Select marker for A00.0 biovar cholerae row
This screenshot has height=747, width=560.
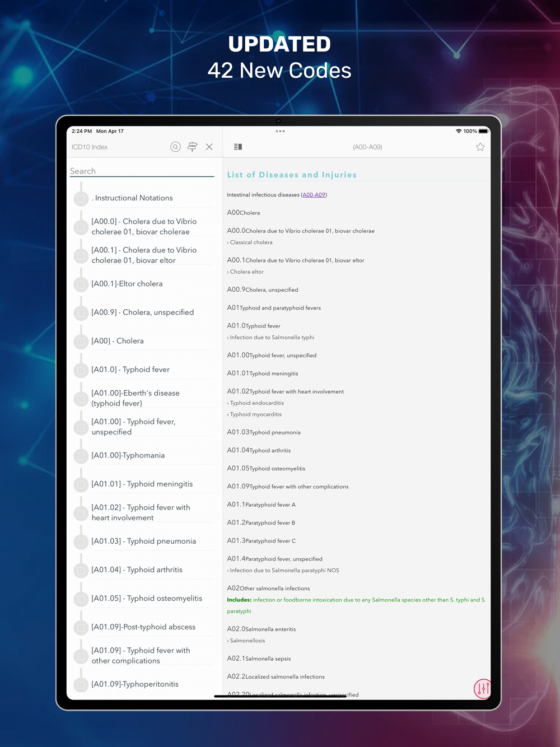click(81, 227)
